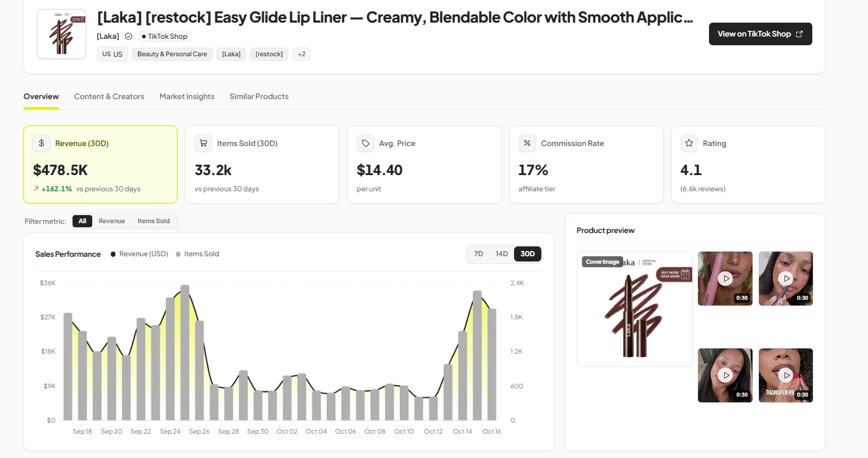Click the external link icon on View on TikTok Shop

pyautogui.click(x=800, y=34)
